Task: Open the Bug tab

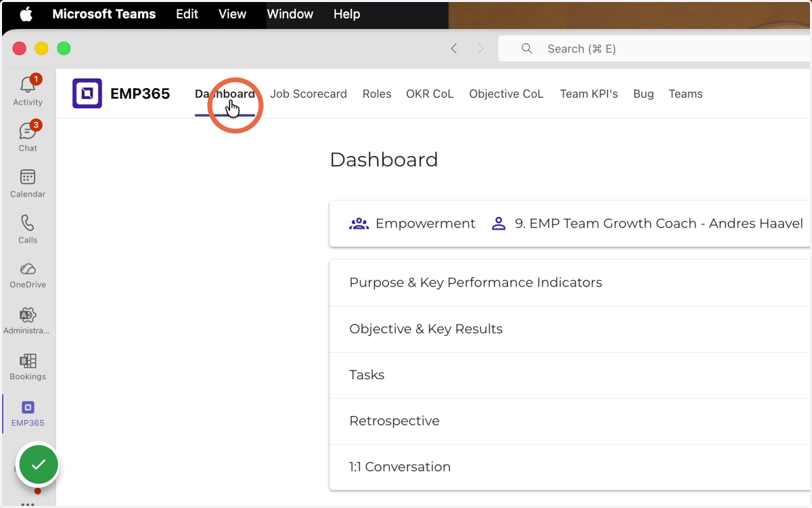Action: coord(644,94)
